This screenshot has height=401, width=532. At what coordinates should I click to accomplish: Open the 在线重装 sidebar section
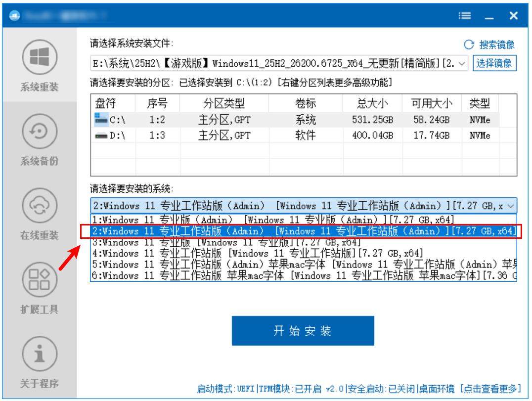[x=40, y=214]
